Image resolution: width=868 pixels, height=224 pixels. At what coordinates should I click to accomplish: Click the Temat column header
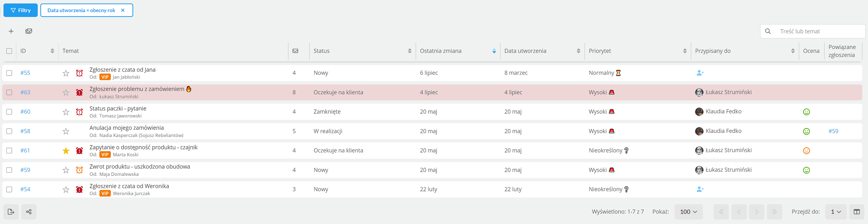click(x=71, y=51)
